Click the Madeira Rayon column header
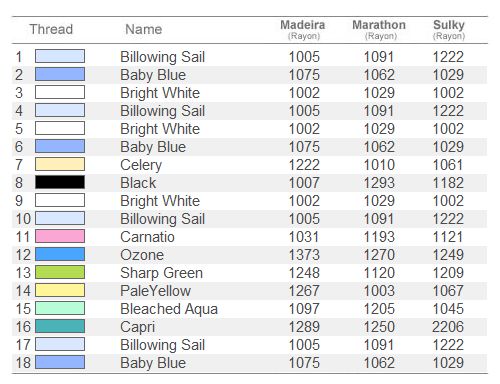This screenshot has width=500, height=384. 303,29
